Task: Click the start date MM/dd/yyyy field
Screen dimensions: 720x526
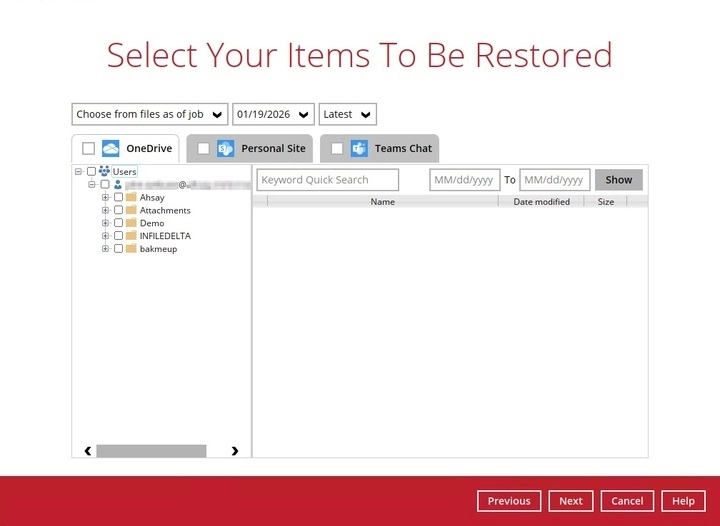Action: tap(464, 180)
